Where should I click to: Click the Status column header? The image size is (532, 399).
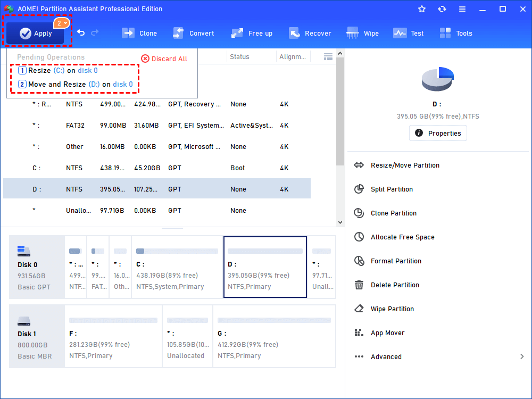pos(239,57)
